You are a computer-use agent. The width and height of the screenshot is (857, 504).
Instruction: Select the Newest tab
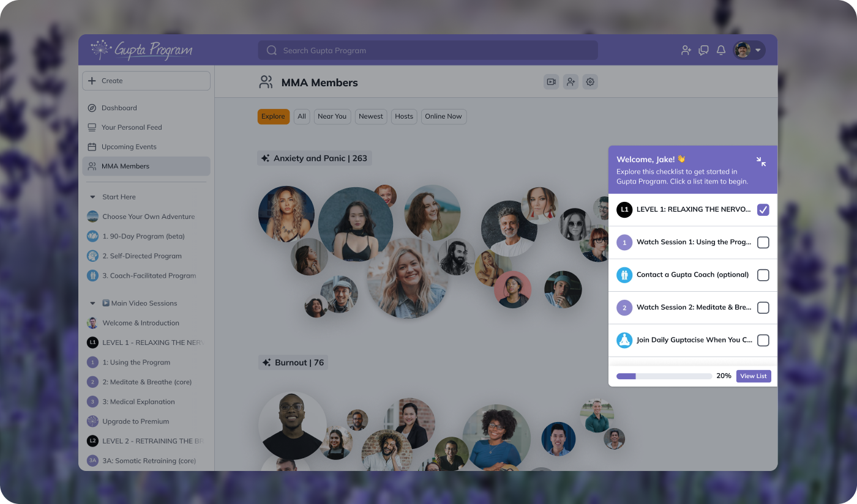pyautogui.click(x=371, y=117)
